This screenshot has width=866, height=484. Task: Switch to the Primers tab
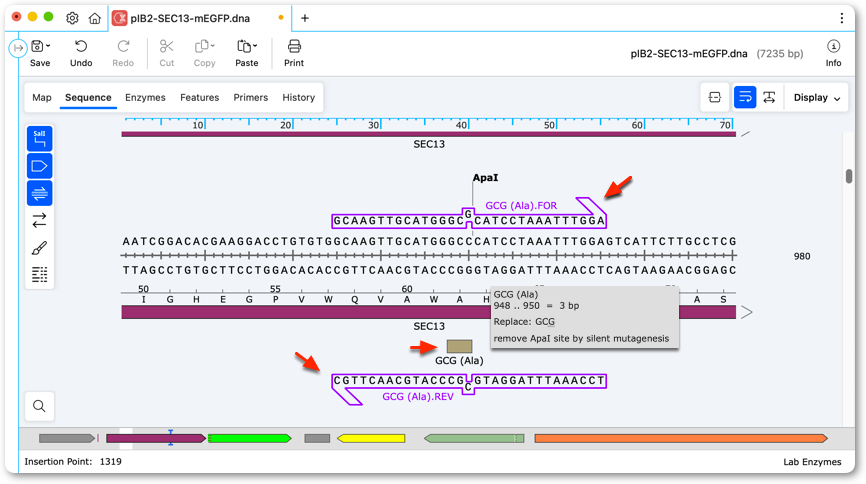250,97
